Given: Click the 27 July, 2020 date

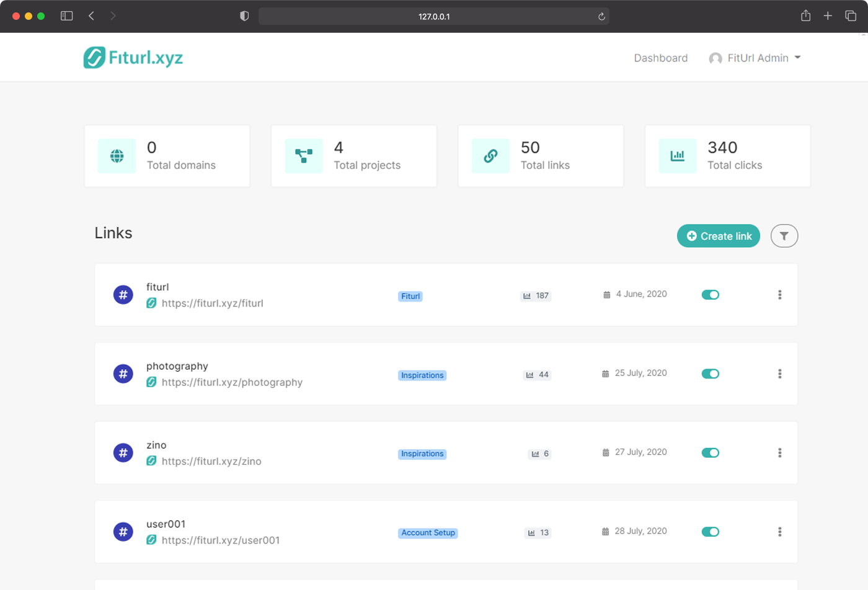Looking at the screenshot, I should [640, 452].
